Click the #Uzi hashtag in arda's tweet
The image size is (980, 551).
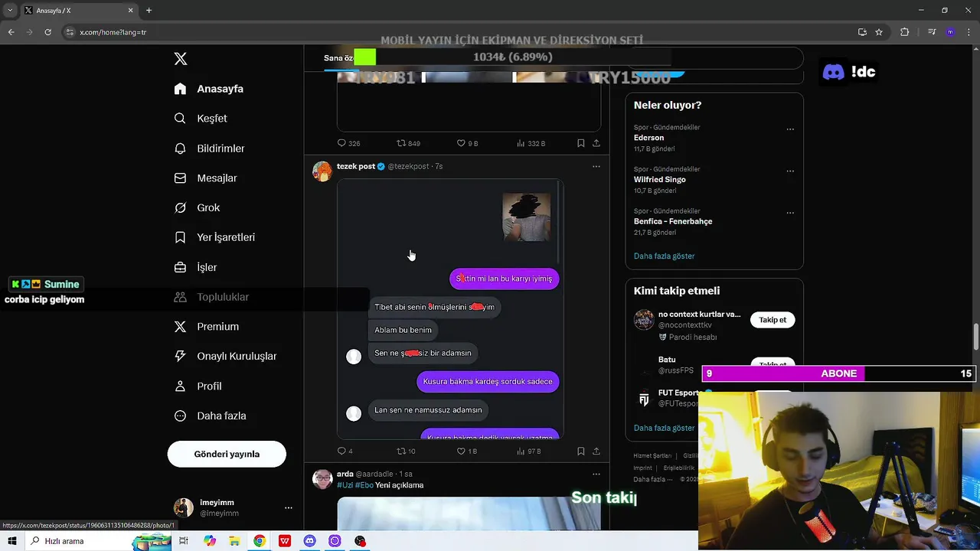(x=345, y=485)
